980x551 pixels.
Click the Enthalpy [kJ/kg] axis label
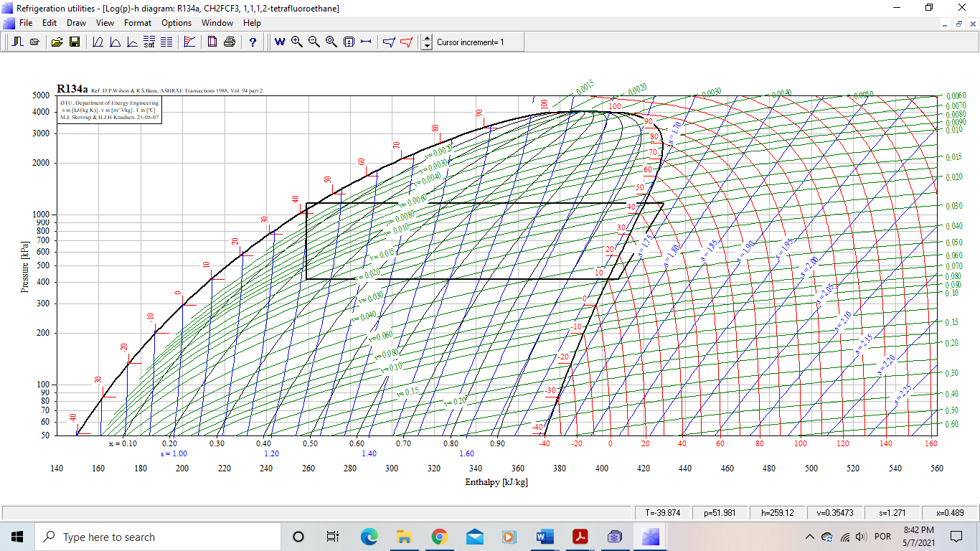pyautogui.click(x=496, y=482)
